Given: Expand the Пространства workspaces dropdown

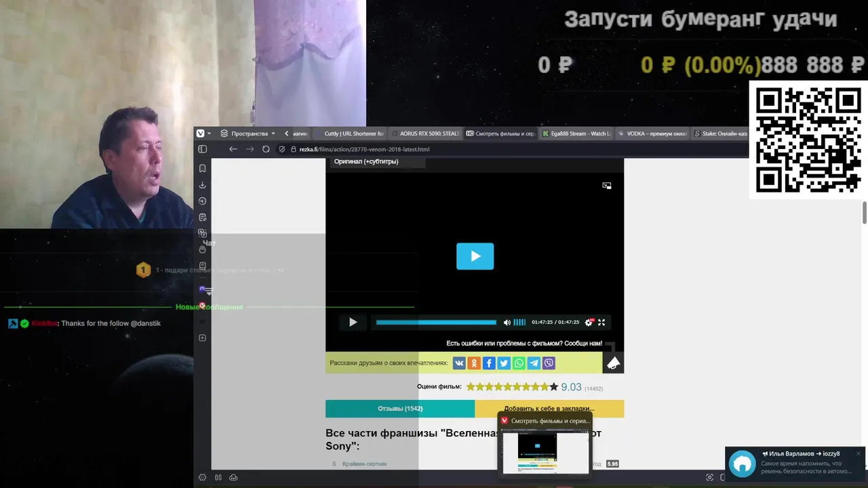Looking at the screenshot, I should click(248, 134).
